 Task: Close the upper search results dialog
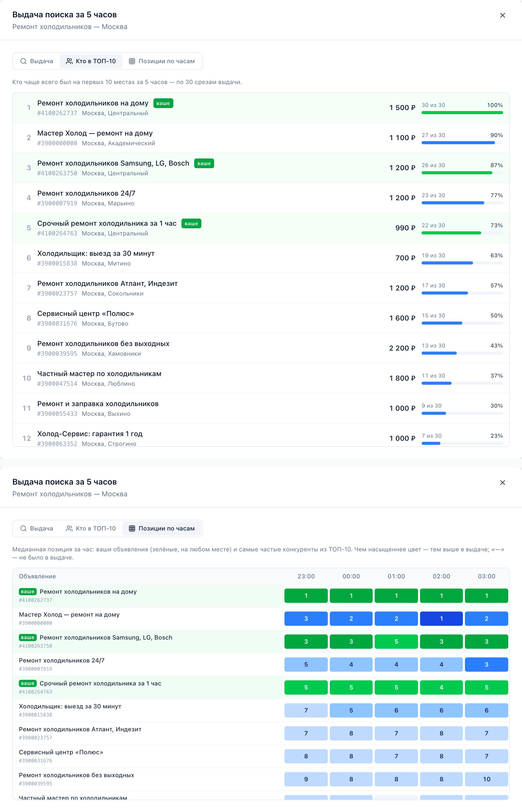(x=502, y=15)
